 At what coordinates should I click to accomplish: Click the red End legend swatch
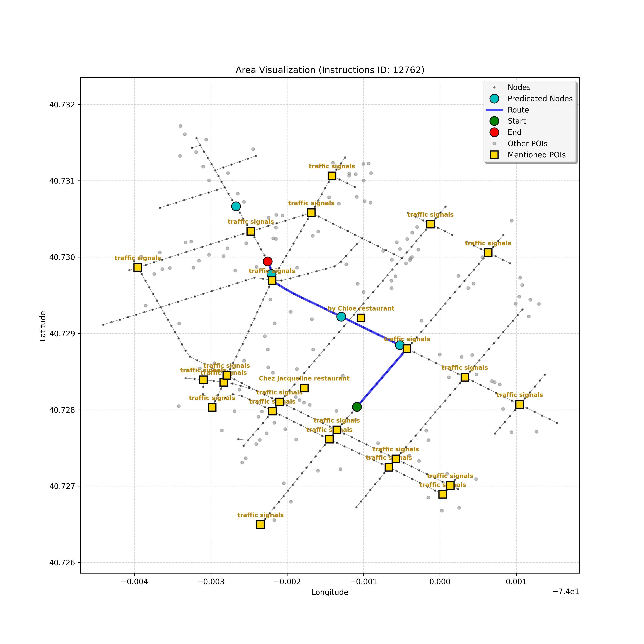coord(494,132)
